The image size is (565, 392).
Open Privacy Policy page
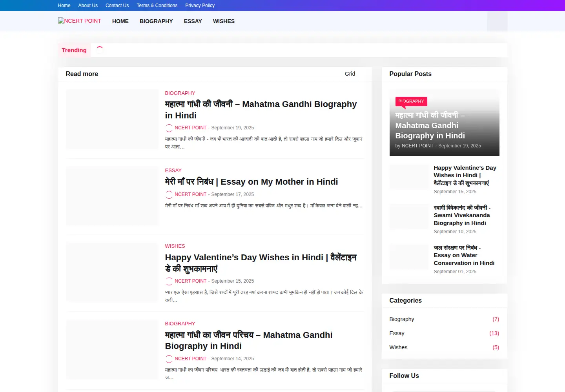(200, 5)
